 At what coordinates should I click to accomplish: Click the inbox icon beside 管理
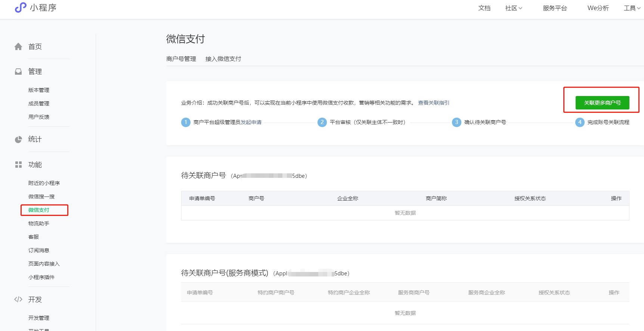18,71
